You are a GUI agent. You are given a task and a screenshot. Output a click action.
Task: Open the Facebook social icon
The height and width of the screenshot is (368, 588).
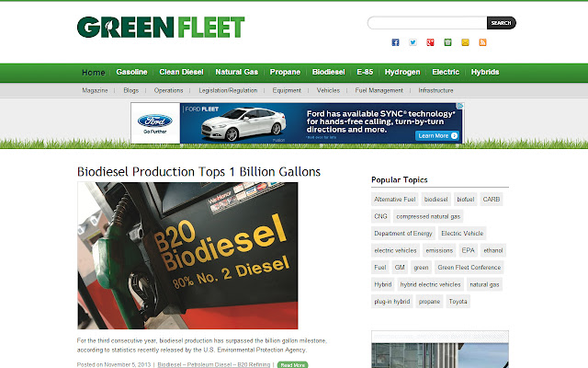click(x=396, y=42)
